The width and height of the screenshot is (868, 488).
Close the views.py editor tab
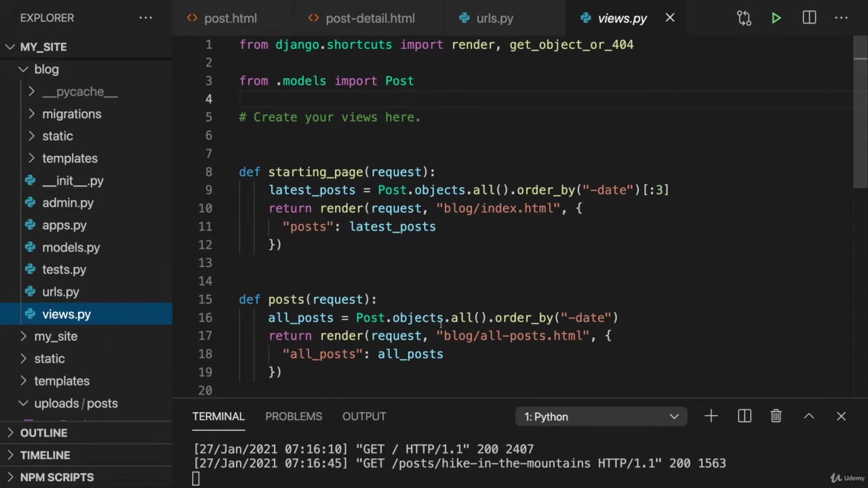(x=670, y=18)
